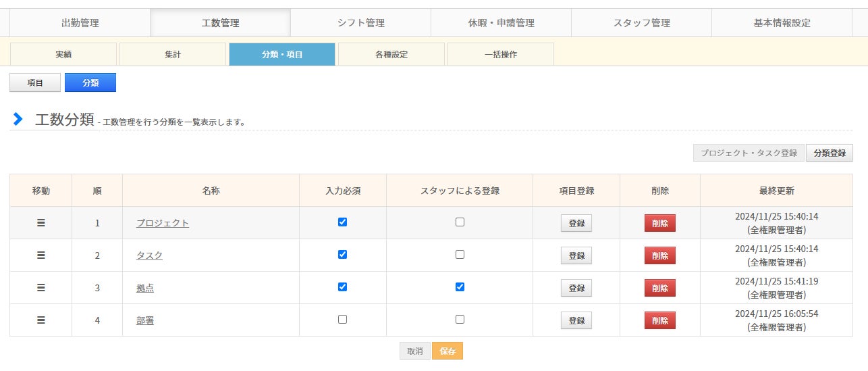868x371 pixels.
Task: Go to the スタッフ管理 tab
Action: tap(641, 23)
